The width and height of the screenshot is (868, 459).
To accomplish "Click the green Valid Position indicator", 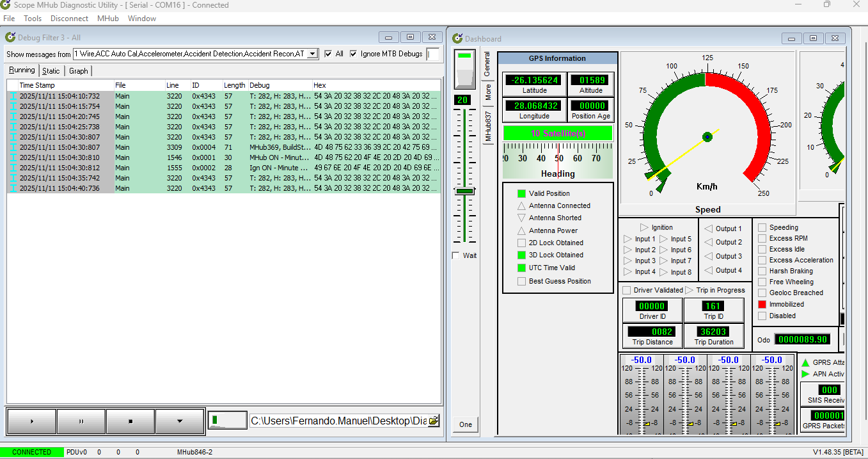I will coord(521,193).
